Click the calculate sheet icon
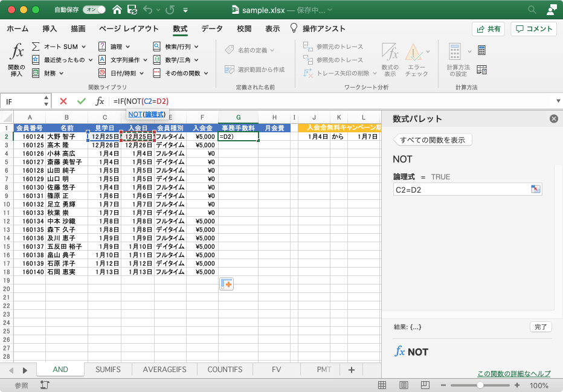This screenshot has height=392, width=563. click(x=482, y=69)
